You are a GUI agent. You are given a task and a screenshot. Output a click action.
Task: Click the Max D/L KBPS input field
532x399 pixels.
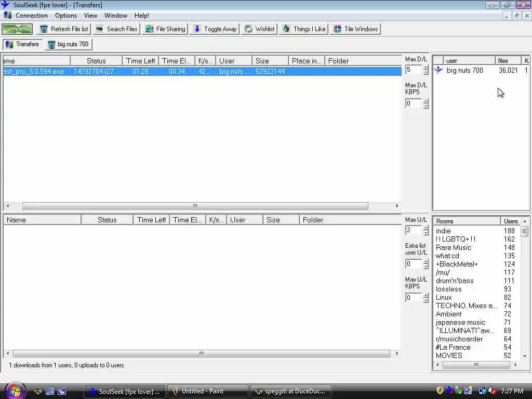coord(414,103)
